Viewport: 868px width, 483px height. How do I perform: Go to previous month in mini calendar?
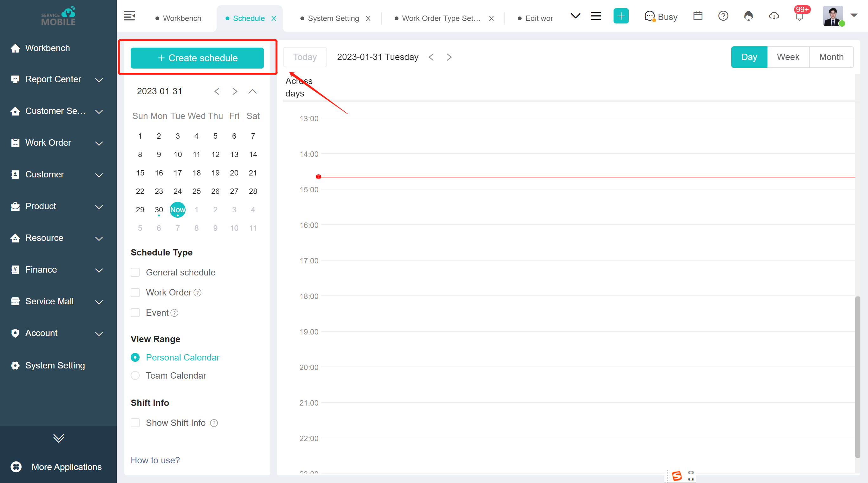point(217,91)
